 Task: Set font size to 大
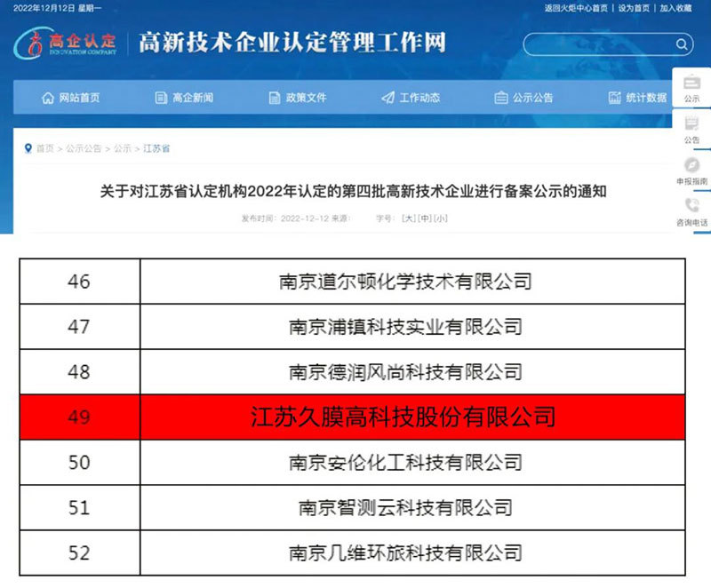pyautogui.click(x=409, y=219)
